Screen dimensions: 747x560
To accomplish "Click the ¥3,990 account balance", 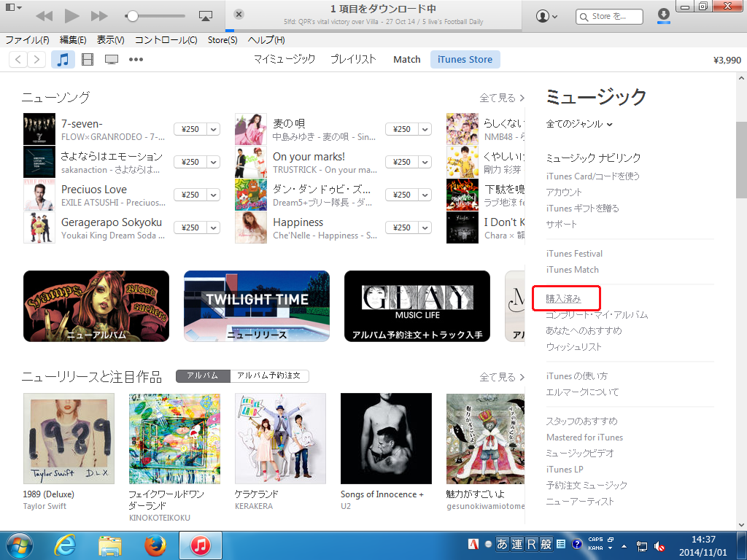I will tap(727, 60).
